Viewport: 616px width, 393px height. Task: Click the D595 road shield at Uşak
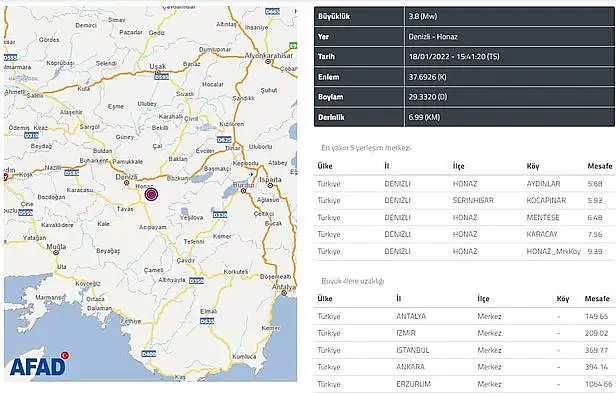pyautogui.click(x=161, y=77)
